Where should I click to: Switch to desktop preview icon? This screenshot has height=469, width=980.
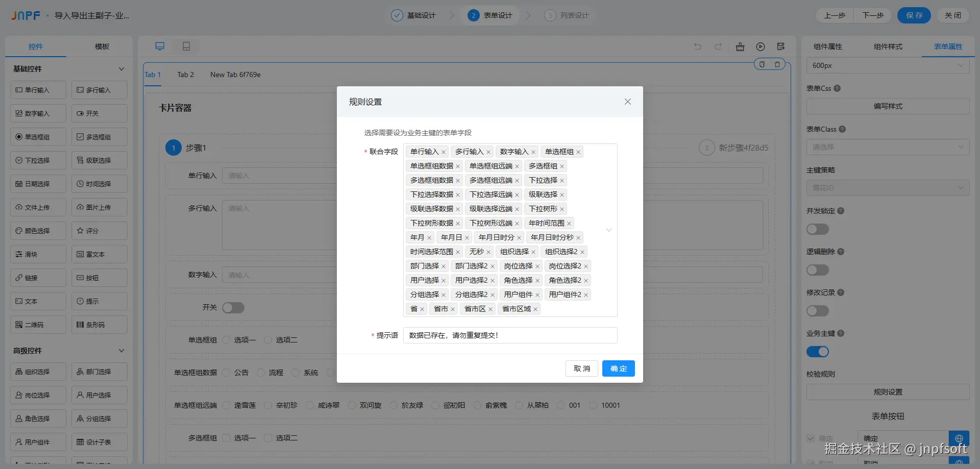(160, 46)
